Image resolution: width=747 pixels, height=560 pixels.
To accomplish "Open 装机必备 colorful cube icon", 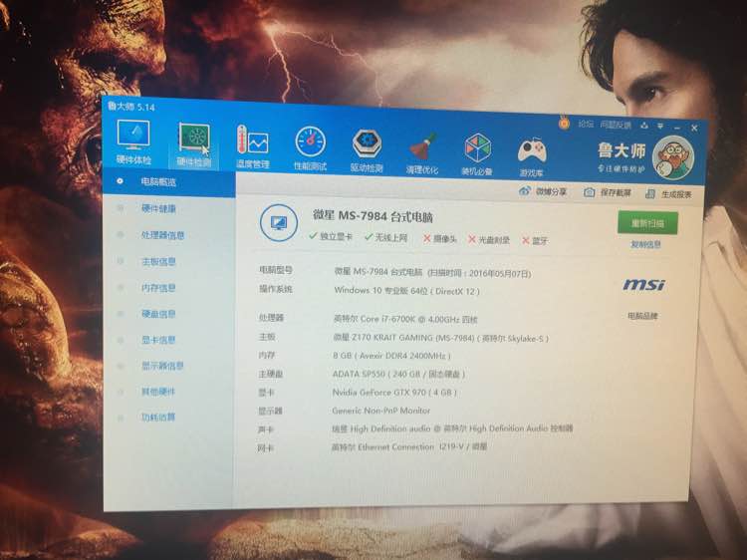I will tap(477, 154).
